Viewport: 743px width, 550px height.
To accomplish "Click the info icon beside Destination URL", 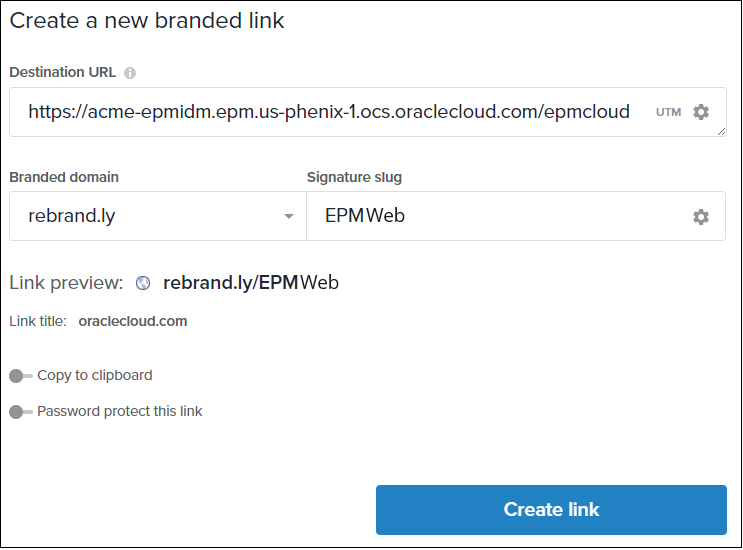I will click(x=130, y=73).
